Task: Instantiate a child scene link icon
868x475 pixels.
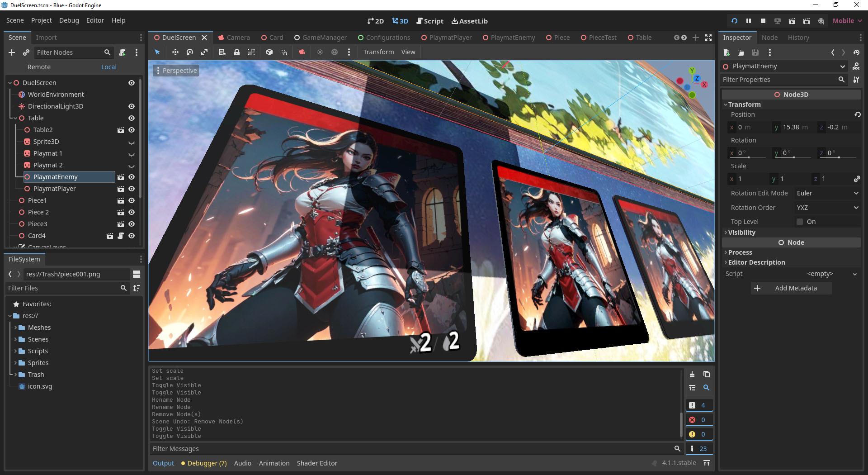Action: coord(26,52)
